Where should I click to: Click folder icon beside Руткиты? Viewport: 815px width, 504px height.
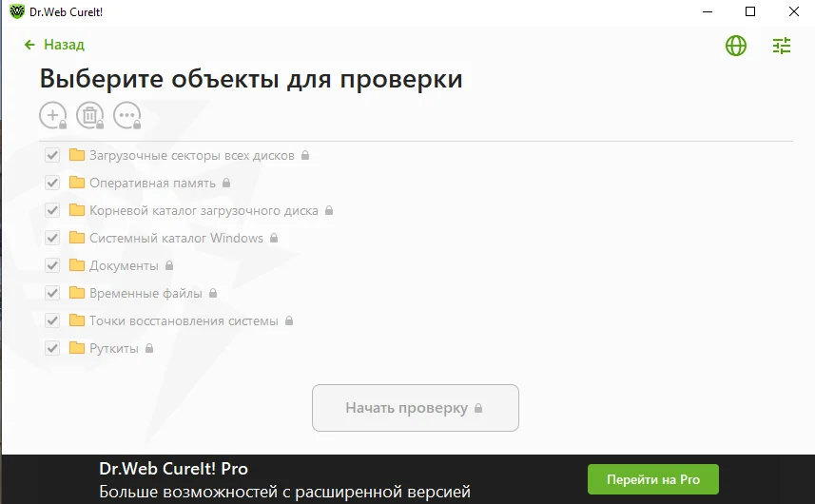(77, 348)
